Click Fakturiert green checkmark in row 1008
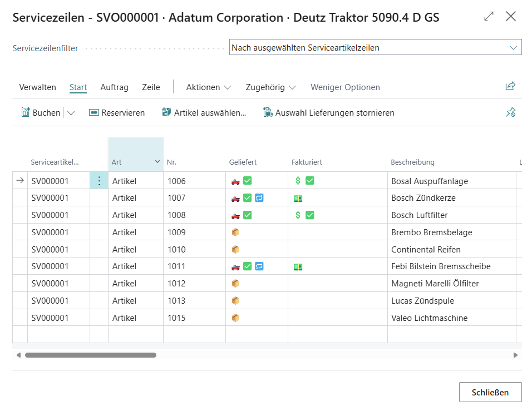 pyautogui.click(x=310, y=215)
